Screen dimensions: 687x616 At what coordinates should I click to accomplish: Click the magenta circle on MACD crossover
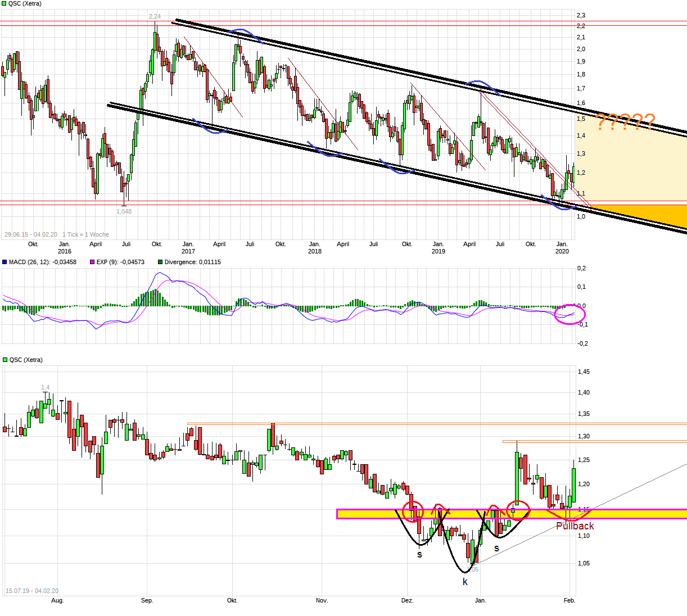tap(570, 314)
